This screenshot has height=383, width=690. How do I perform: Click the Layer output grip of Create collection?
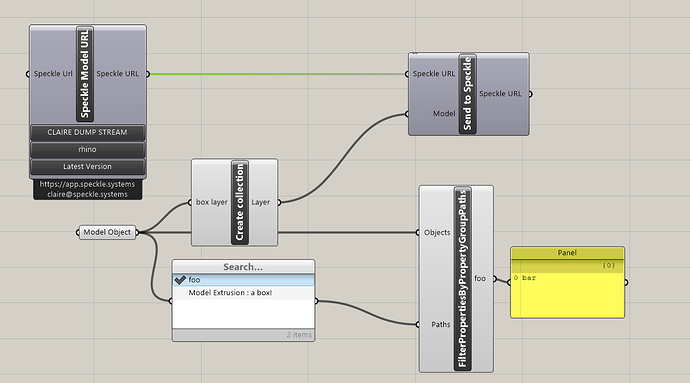(x=279, y=202)
